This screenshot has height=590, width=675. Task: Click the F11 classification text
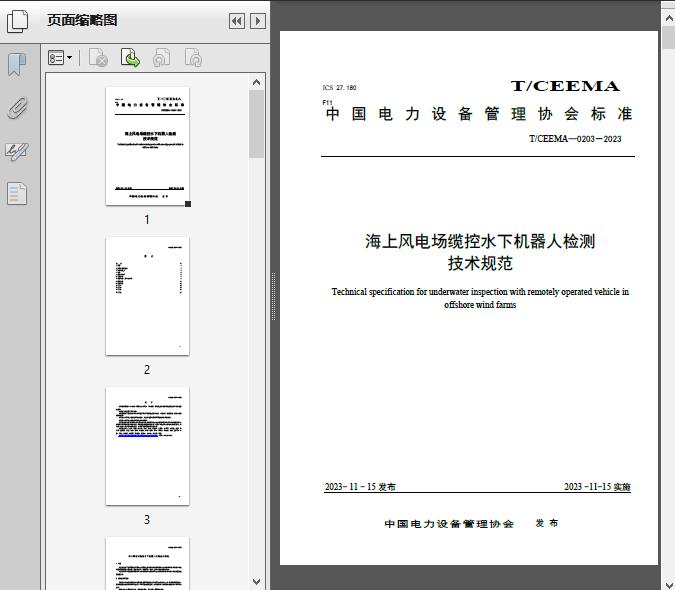tap(327, 102)
